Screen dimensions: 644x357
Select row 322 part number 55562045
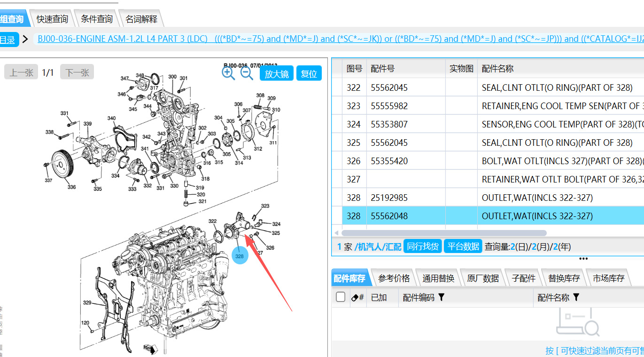click(389, 87)
